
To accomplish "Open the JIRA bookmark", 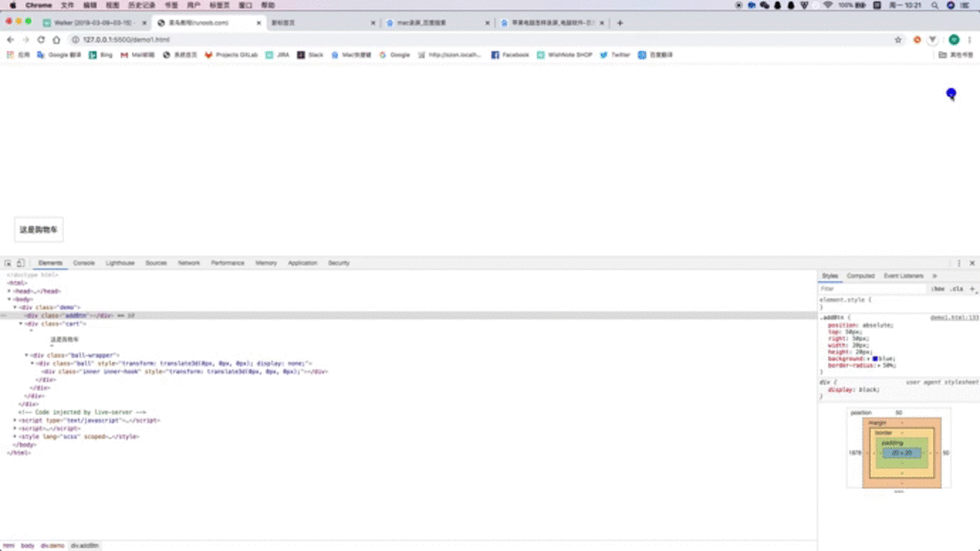I will [x=278, y=55].
